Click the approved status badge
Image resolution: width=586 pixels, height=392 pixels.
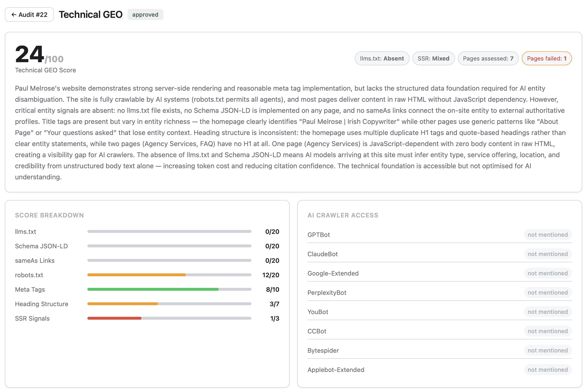(145, 14)
